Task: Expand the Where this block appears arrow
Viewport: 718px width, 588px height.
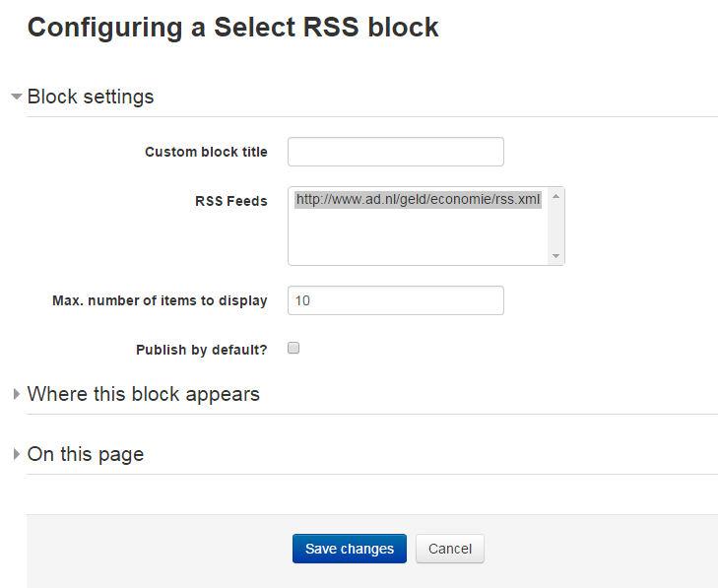Action: tap(17, 394)
